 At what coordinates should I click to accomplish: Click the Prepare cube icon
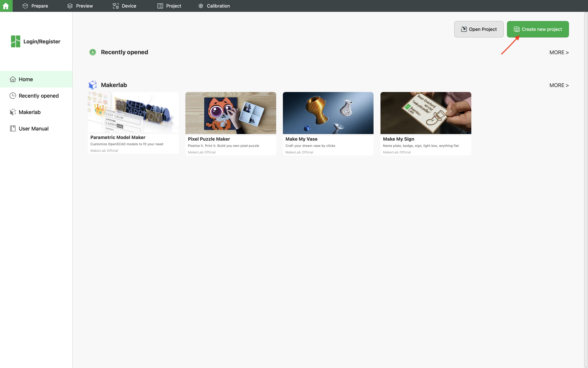point(25,6)
